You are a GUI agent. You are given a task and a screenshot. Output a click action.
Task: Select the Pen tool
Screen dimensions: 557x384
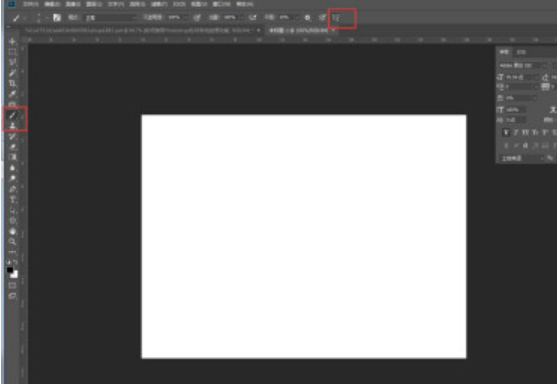(x=12, y=189)
